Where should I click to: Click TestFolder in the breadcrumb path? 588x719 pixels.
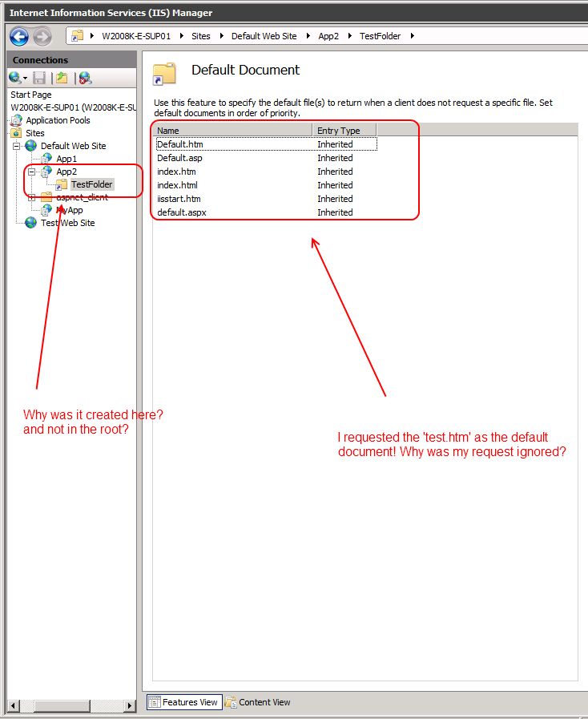pyautogui.click(x=380, y=36)
